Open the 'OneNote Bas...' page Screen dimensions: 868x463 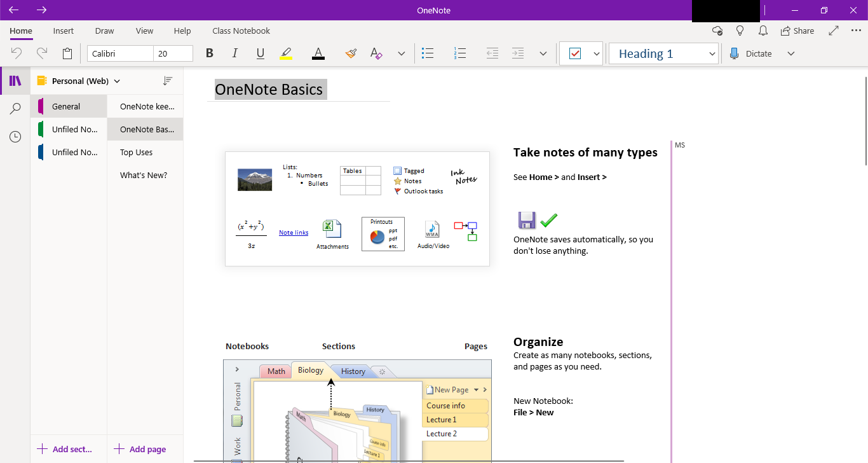(x=146, y=129)
